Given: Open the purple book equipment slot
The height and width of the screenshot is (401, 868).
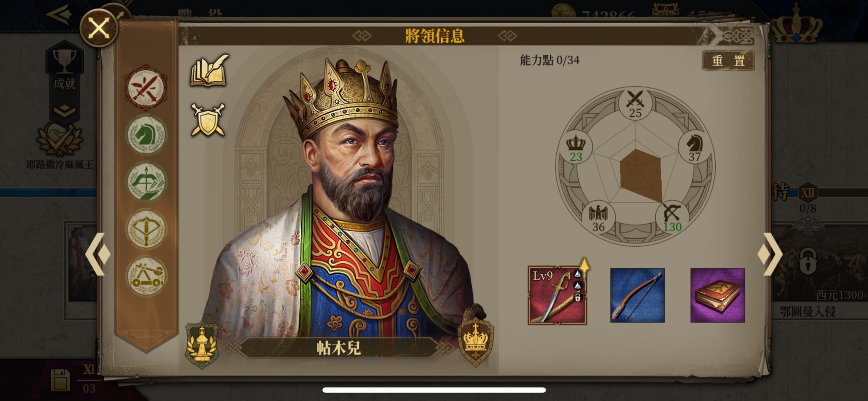Looking at the screenshot, I should tap(717, 295).
